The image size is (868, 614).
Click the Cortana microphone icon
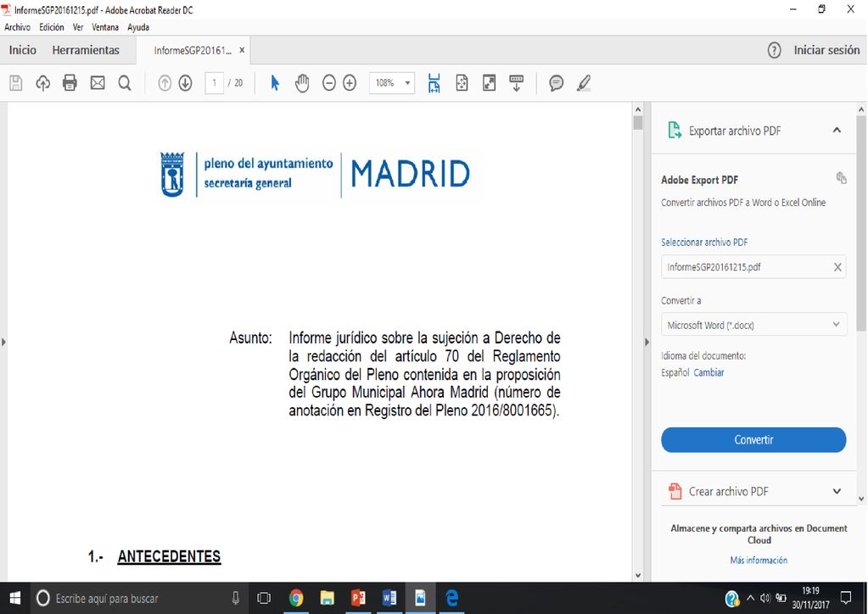point(235,598)
